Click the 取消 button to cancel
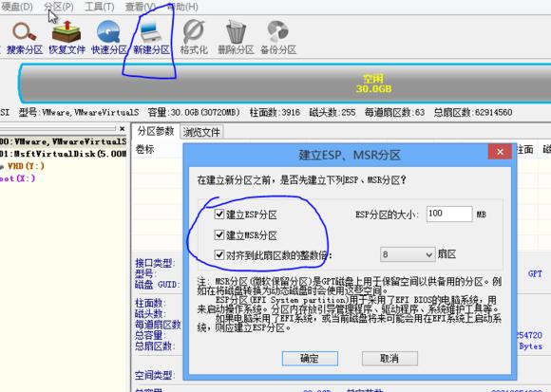 [x=389, y=359]
